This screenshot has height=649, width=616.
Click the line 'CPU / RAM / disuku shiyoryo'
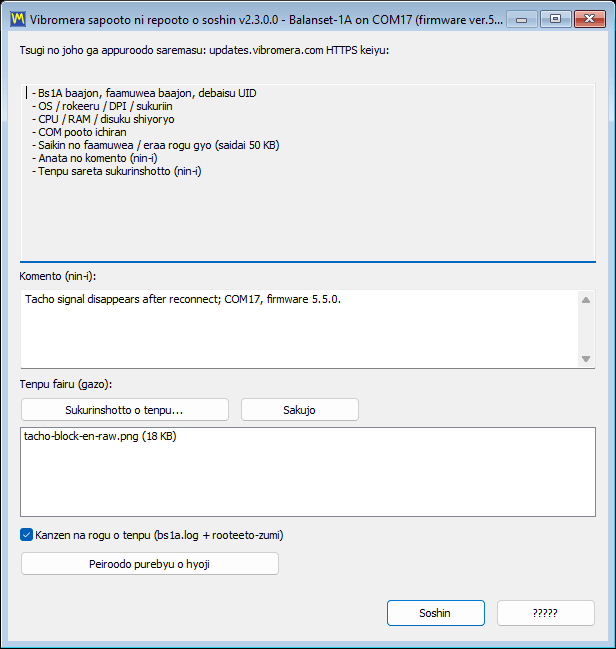pyautogui.click(x=103, y=119)
